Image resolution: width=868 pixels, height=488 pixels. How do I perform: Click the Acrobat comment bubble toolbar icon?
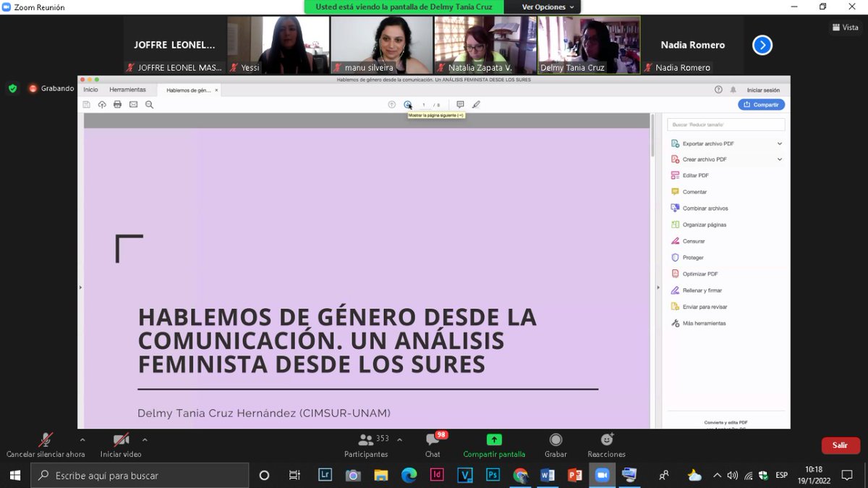(460, 104)
